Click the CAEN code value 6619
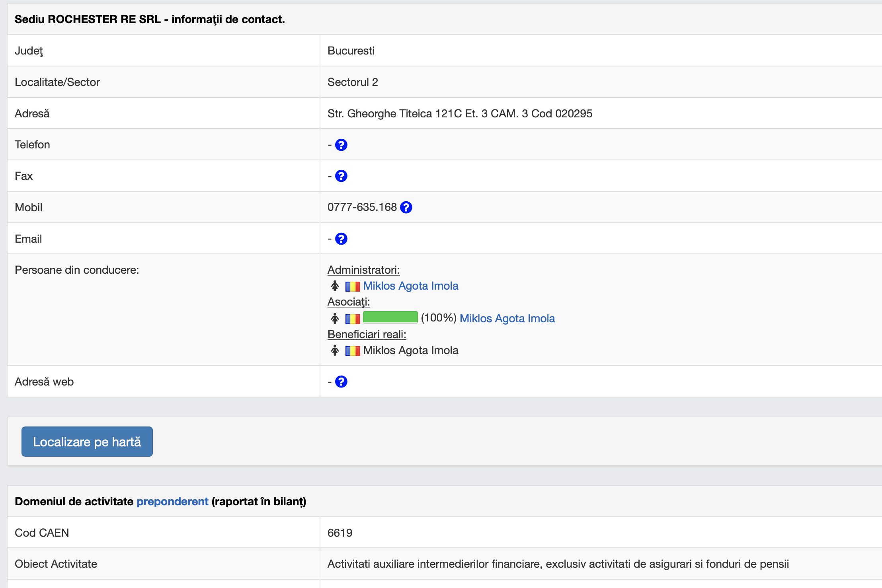This screenshot has height=588, width=882. click(340, 533)
